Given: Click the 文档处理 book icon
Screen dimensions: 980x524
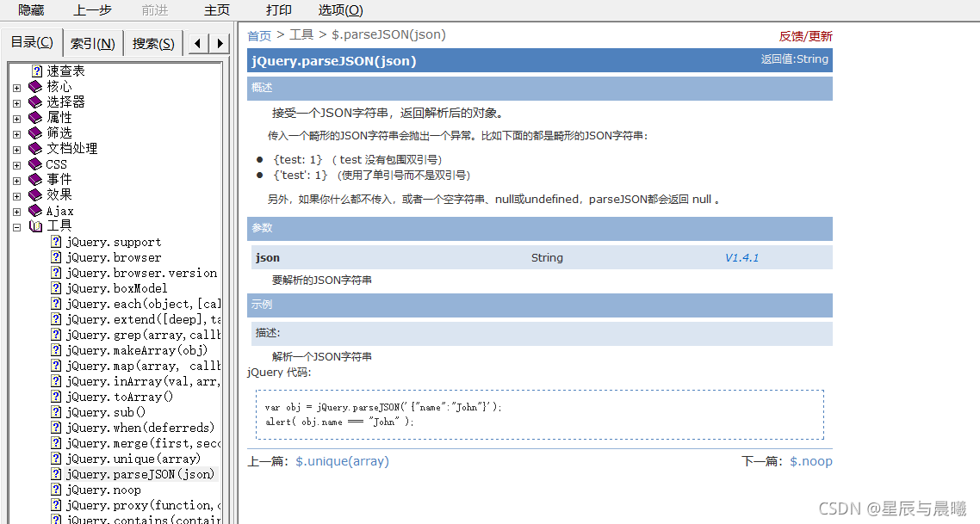Looking at the screenshot, I should click(x=35, y=149).
